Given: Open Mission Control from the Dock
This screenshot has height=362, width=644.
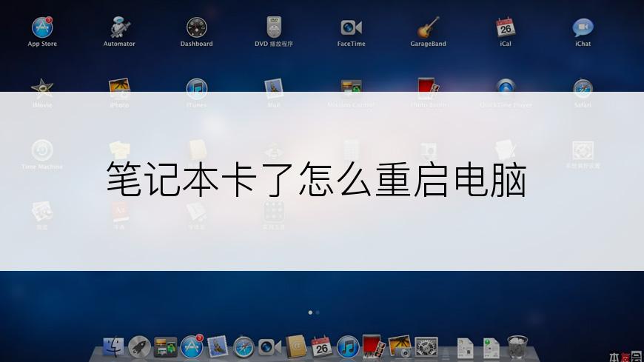Looking at the screenshot, I should pos(166,347).
